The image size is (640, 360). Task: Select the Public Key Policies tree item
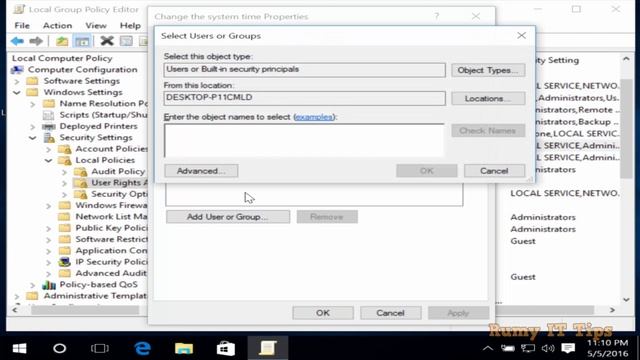click(x=111, y=228)
